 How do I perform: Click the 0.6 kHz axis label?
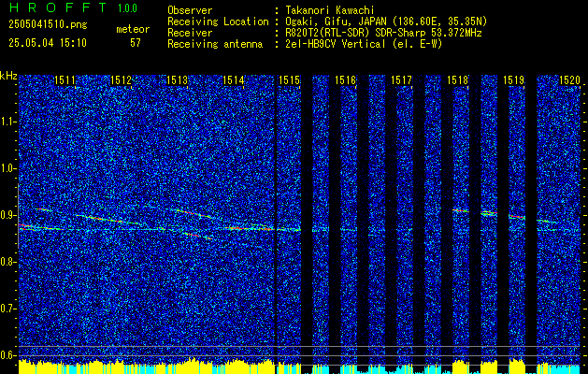tap(7, 355)
